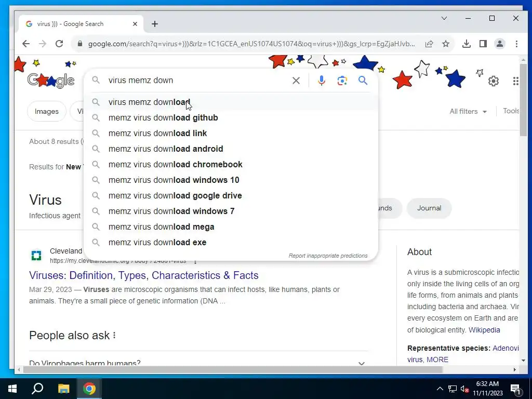Click the browser forward arrow
Image resolution: width=532 pixels, height=399 pixels.
(x=43, y=44)
